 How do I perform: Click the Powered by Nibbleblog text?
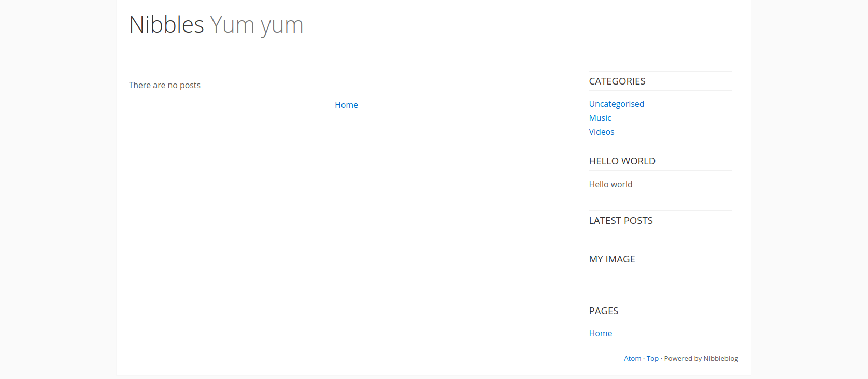click(x=701, y=358)
